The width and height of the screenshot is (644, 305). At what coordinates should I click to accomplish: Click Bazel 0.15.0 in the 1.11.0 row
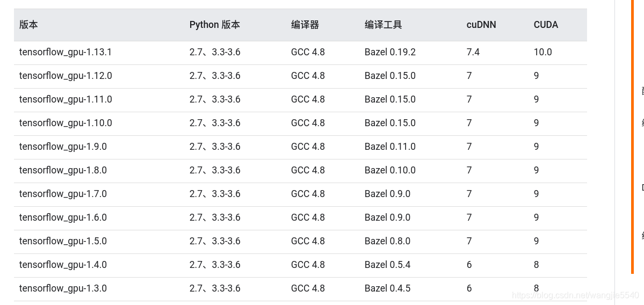[x=390, y=99]
